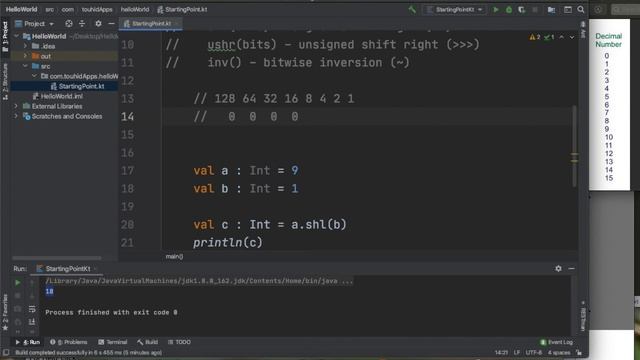
Task: Open Project panel gear options
Action: click(98, 24)
